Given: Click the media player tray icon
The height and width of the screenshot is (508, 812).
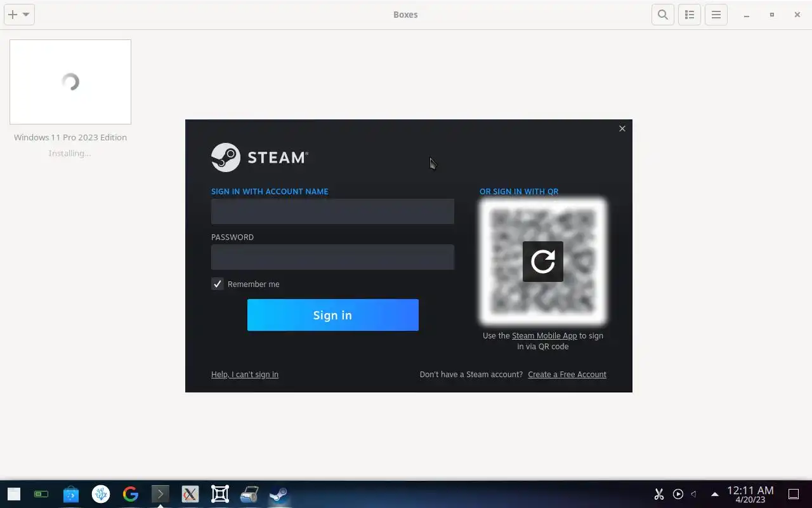Looking at the screenshot, I should 678,494.
